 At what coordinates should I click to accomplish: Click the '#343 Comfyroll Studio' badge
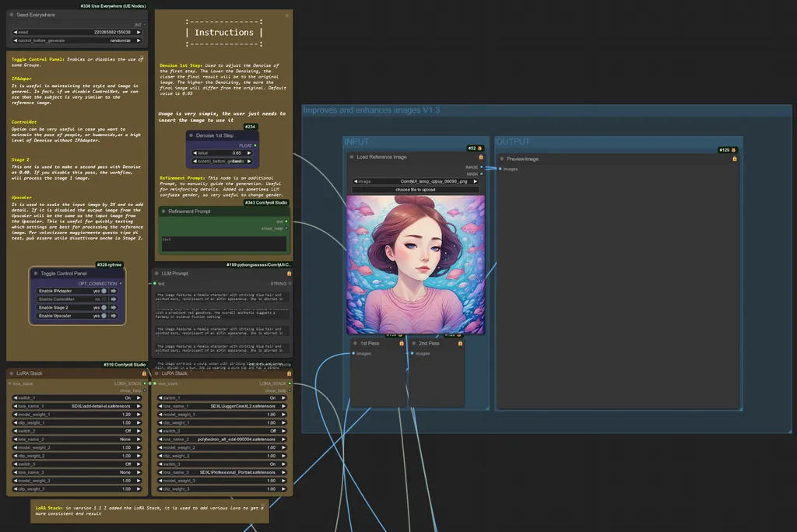266,203
